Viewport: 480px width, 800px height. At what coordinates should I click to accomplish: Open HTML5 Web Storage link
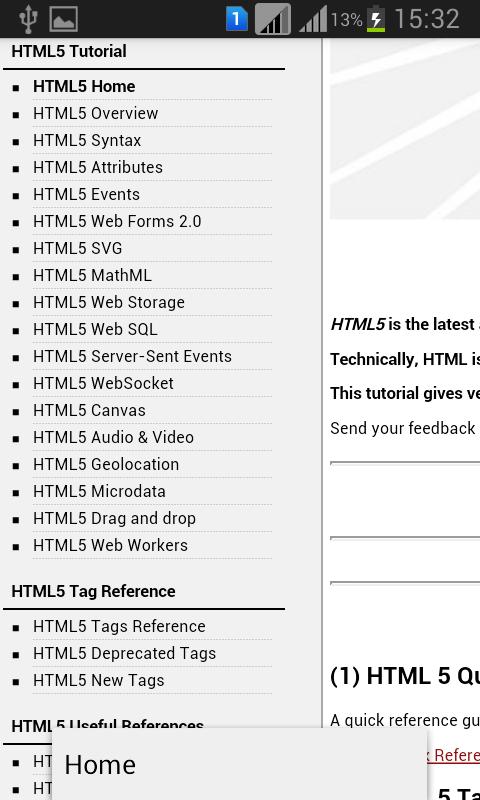(x=109, y=303)
